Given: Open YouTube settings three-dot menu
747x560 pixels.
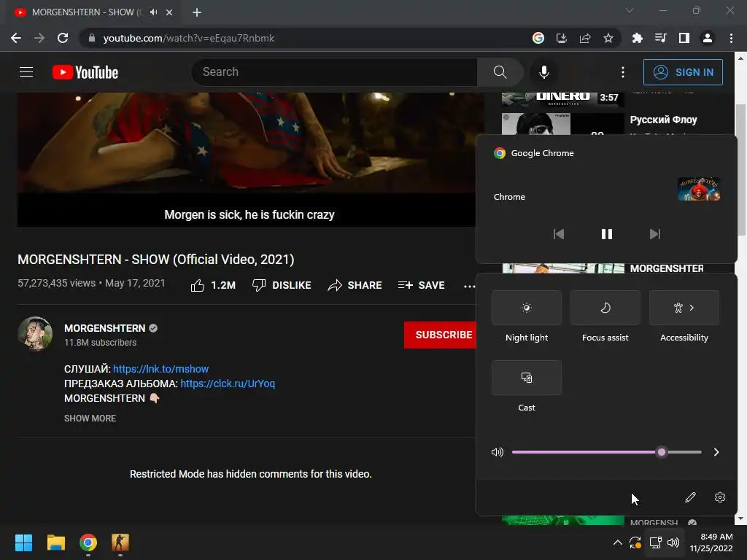Looking at the screenshot, I should tap(623, 72).
